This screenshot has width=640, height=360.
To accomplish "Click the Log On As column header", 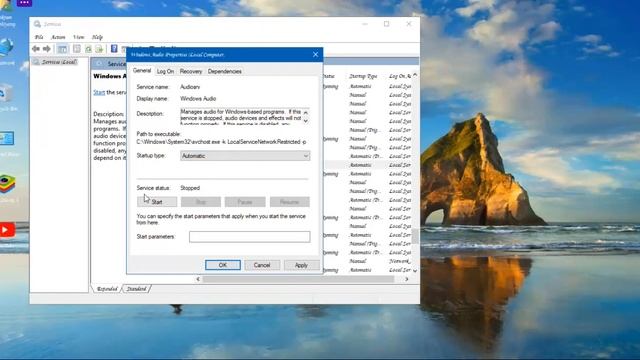I will [x=400, y=76].
